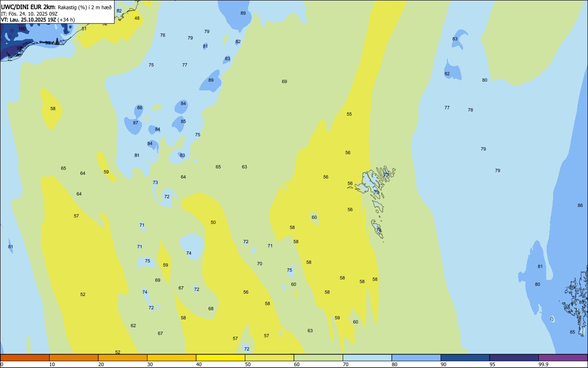
Task: Select the 'Rakastig (%) í 2 m hæð' parameter text
Action: point(85,7)
